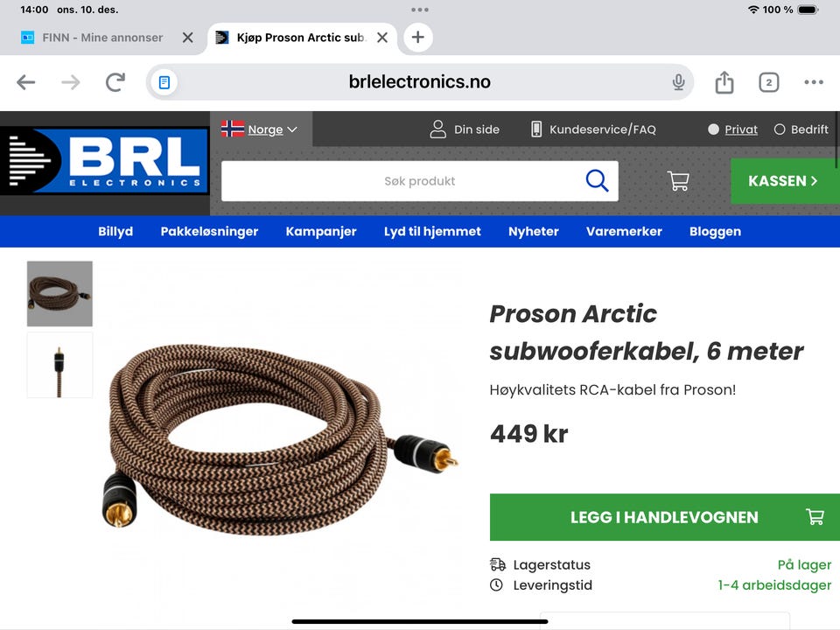
Task: Open browser three-dot more menu
Action: pyautogui.click(x=813, y=82)
